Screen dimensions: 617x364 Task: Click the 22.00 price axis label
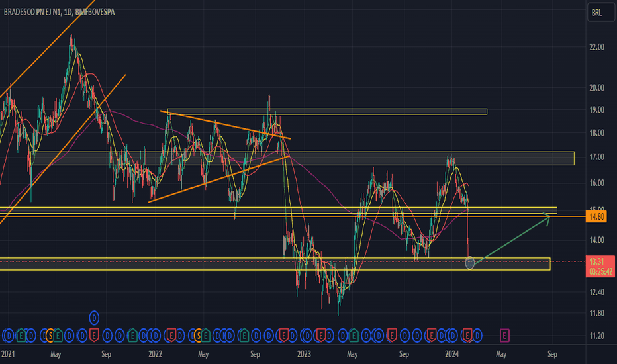(596, 47)
